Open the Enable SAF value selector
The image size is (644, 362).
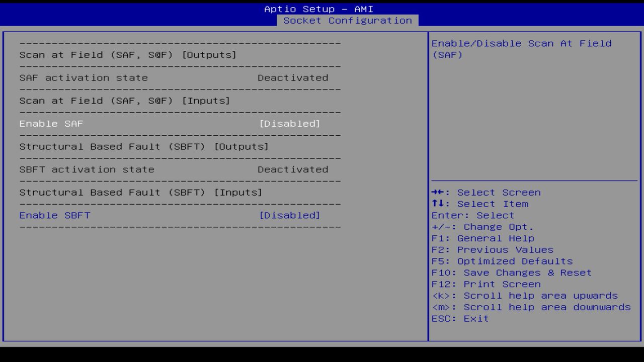290,123
